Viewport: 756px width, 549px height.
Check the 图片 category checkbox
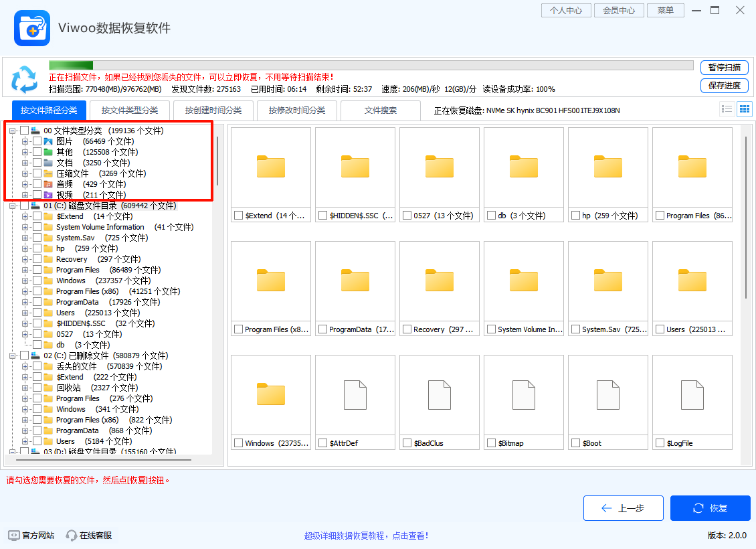[x=37, y=141]
